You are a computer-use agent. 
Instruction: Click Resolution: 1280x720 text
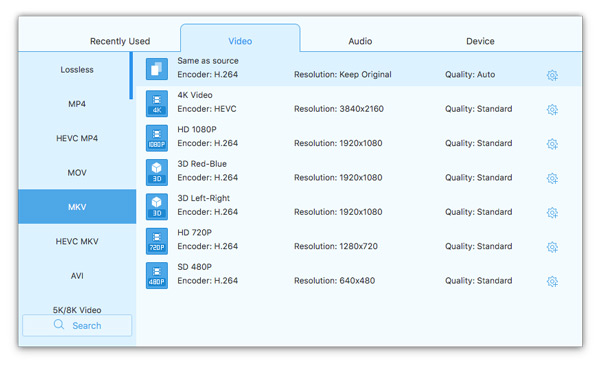[x=336, y=246]
